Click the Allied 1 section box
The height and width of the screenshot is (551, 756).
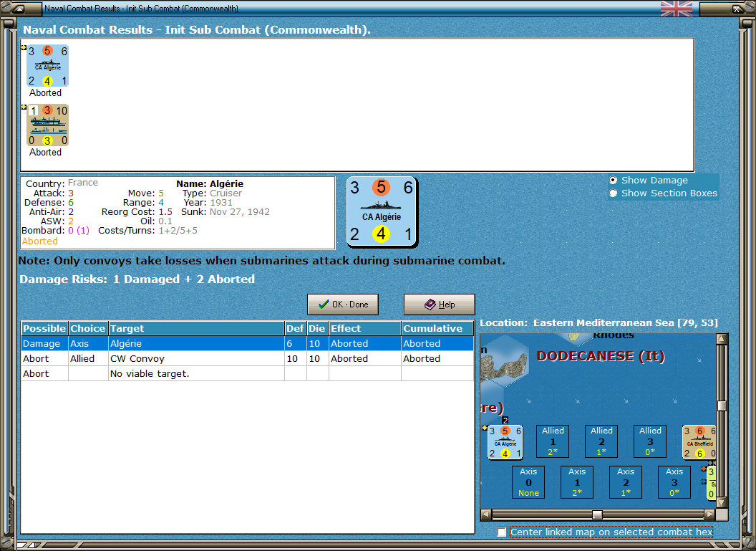click(x=553, y=441)
